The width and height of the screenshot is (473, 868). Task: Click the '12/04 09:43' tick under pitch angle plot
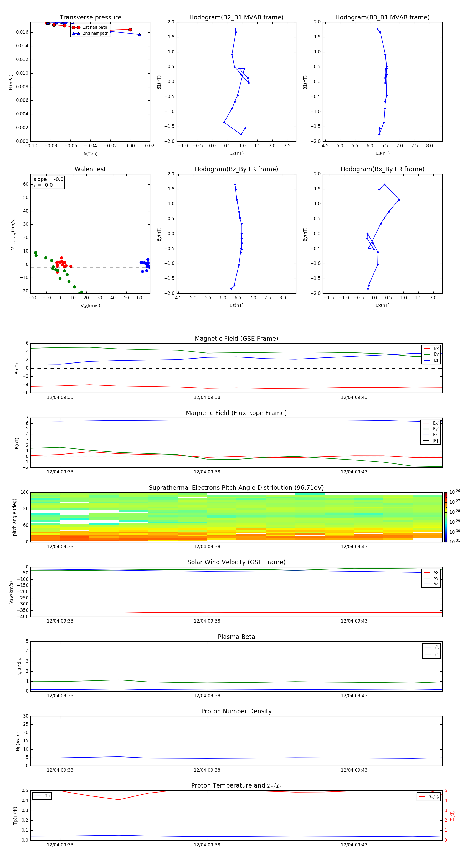coord(354,547)
